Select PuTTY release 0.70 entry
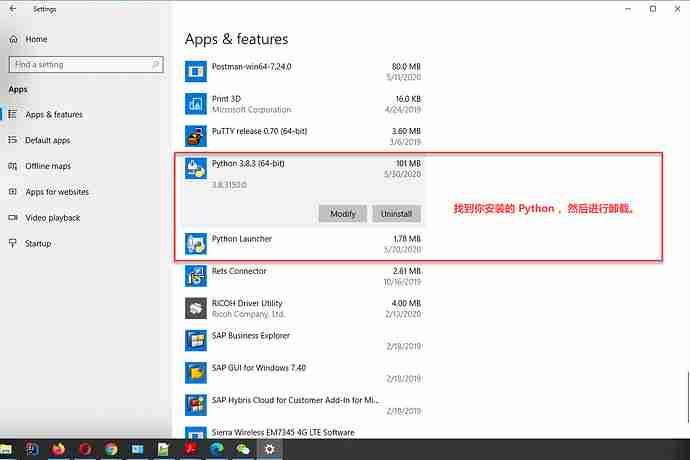This screenshot has width=690, height=460. point(303,136)
